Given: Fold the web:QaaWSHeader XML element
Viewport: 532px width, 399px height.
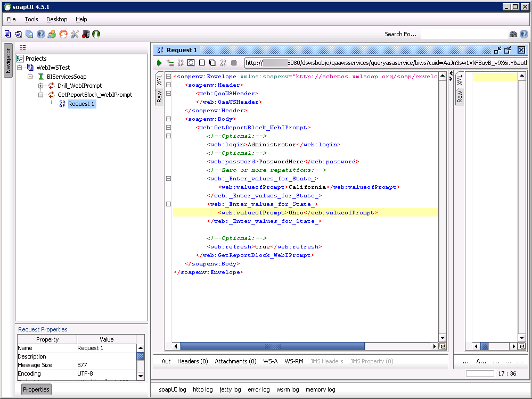Looking at the screenshot, I should [x=168, y=93].
